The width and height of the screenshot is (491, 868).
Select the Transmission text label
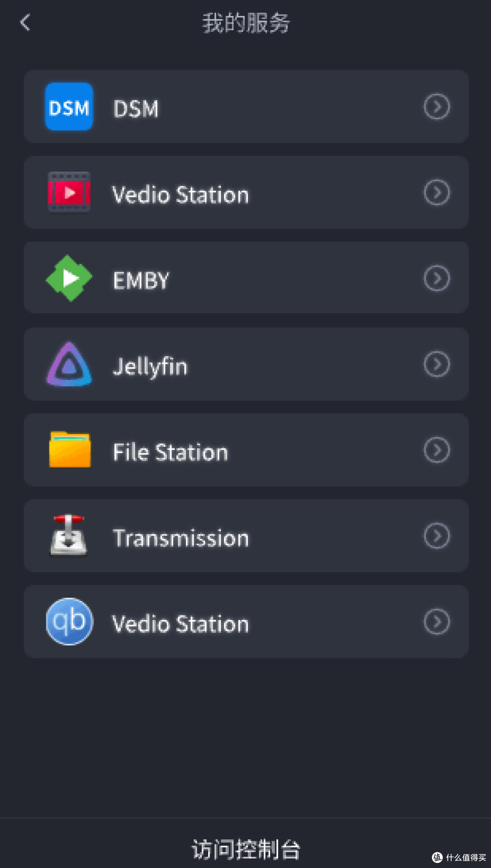point(181,538)
